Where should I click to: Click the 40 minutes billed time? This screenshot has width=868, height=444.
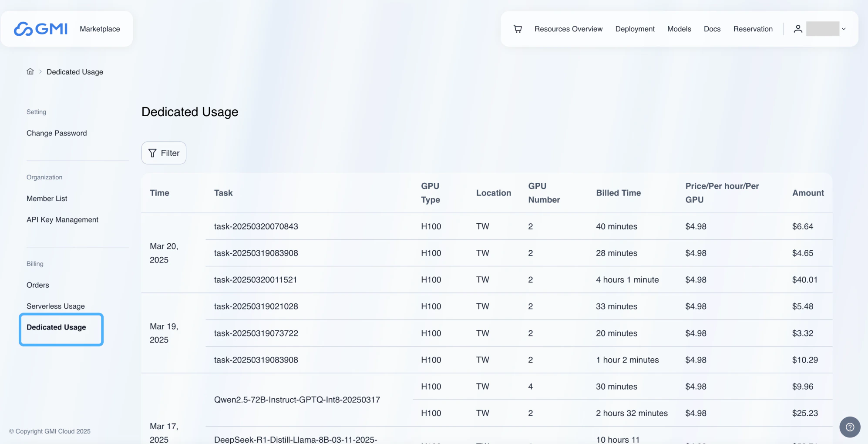pos(616,226)
